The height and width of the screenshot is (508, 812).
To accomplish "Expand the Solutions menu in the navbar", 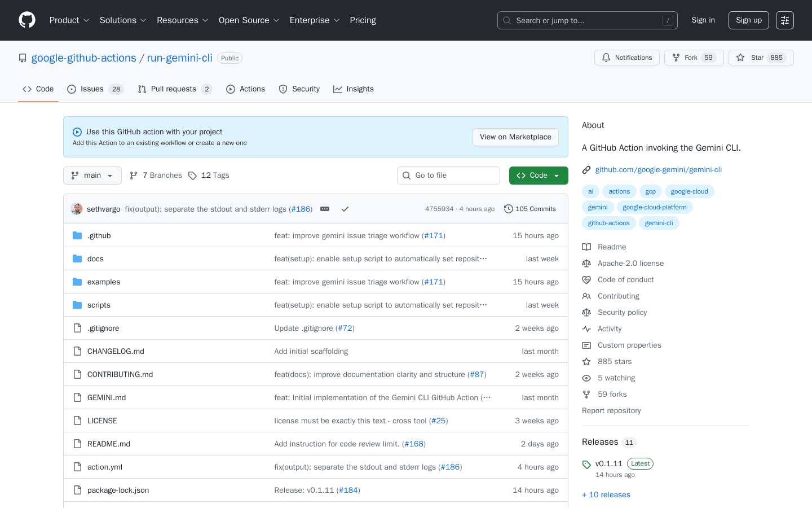I will point(122,20).
